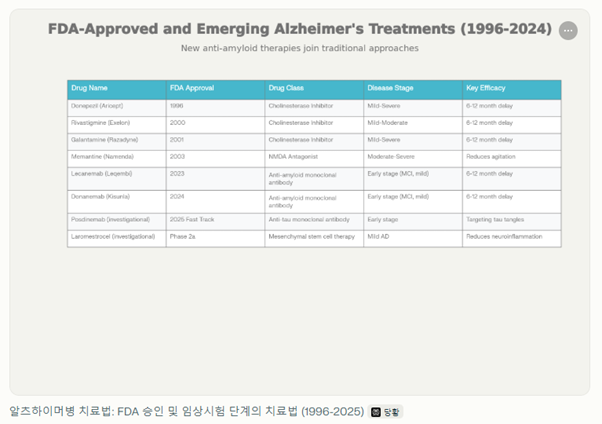Image resolution: width=602 pixels, height=424 pixels.
Task: Click the 'Donanemab (Kisunla)' cell
Action: coord(117,202)
